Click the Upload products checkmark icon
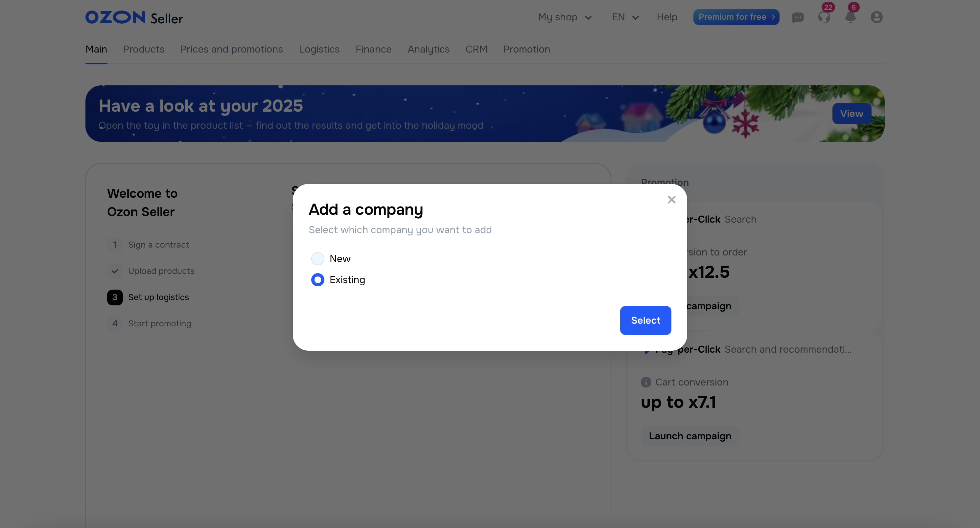980x528 pixels. [x=115, y=271]
